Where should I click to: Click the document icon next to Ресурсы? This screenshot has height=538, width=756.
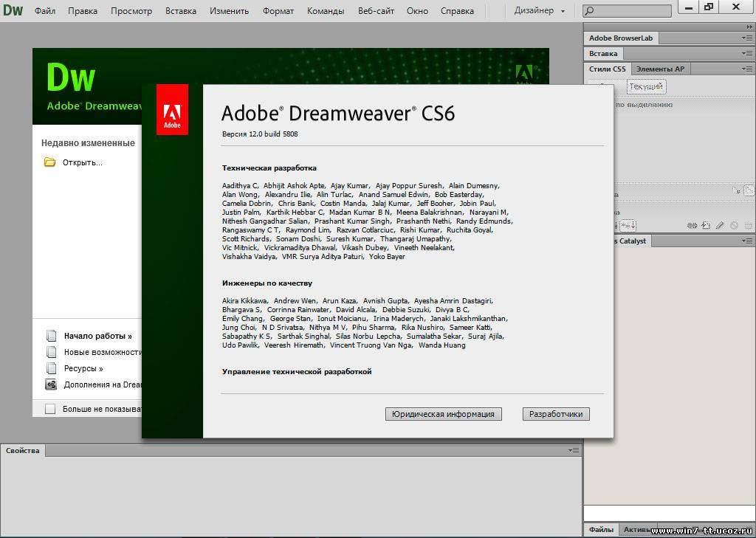click(51, 368)
